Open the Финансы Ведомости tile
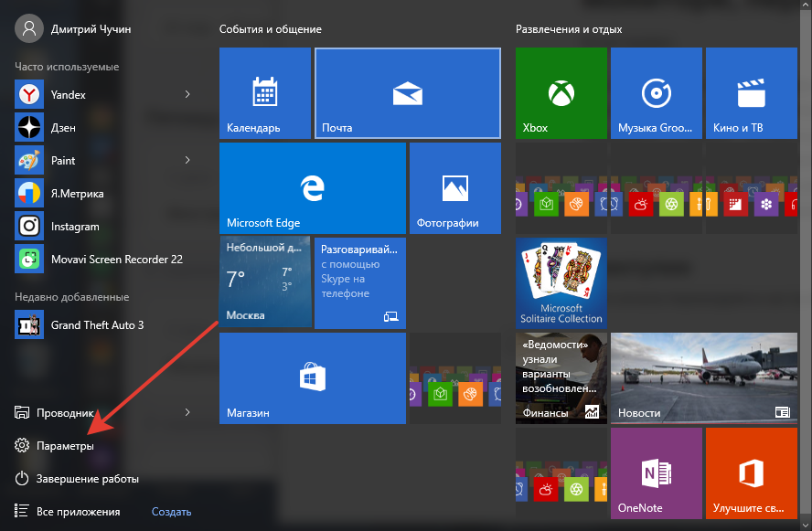This screenshot has width=812, height=531. [x=561, y=378]
